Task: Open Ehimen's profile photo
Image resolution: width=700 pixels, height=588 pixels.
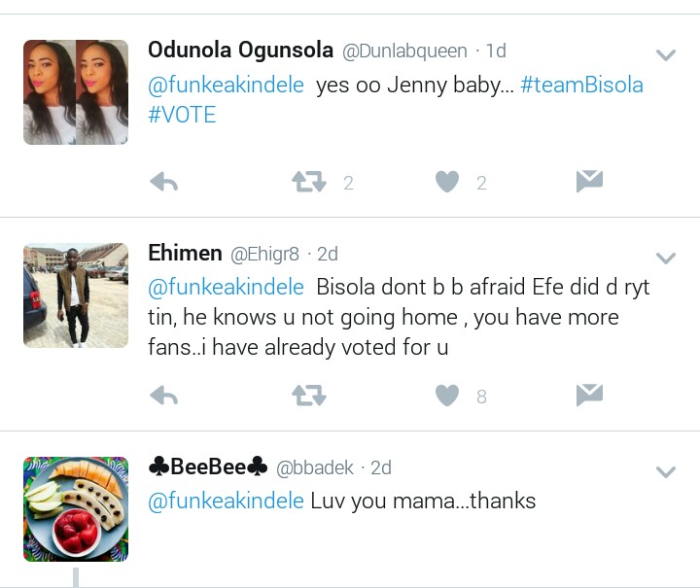Action: (x=76, y=295)
